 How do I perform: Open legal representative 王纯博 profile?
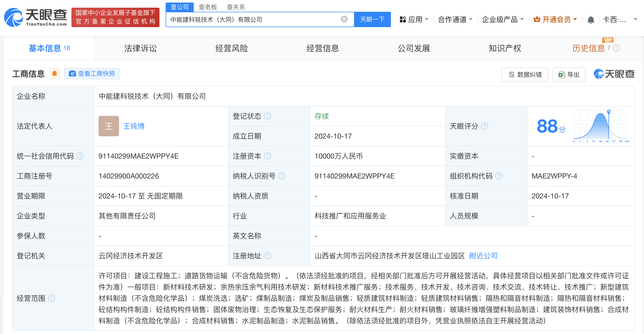pos(134,126)
